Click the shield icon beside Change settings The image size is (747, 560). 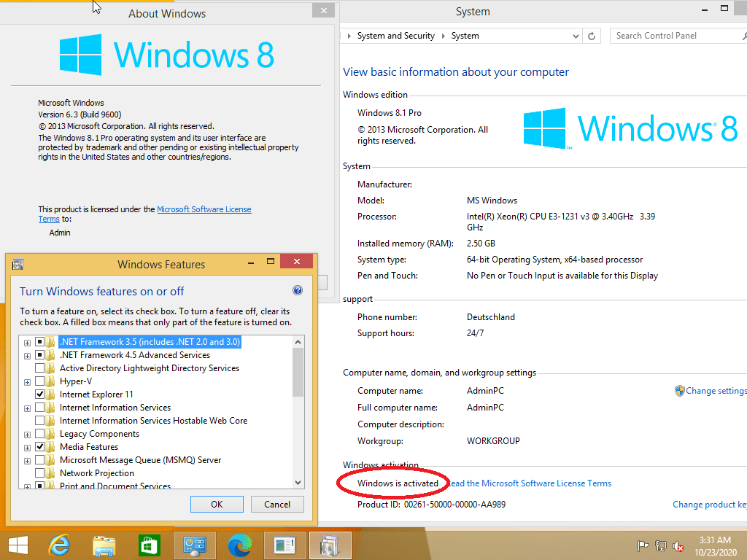point(679,391)
